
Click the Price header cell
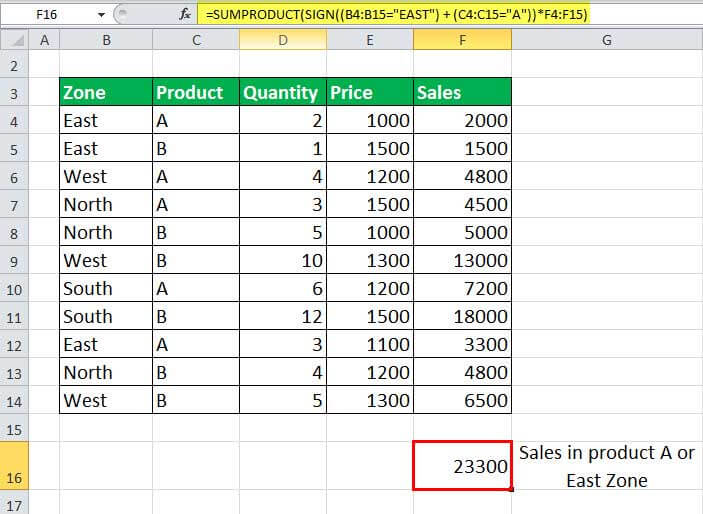[x=370, y=92]
